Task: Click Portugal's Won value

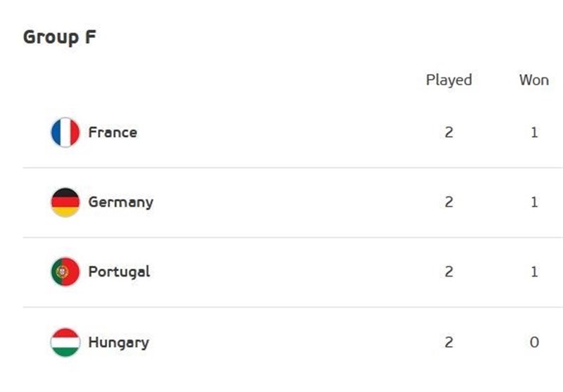Action: (534, 272)
